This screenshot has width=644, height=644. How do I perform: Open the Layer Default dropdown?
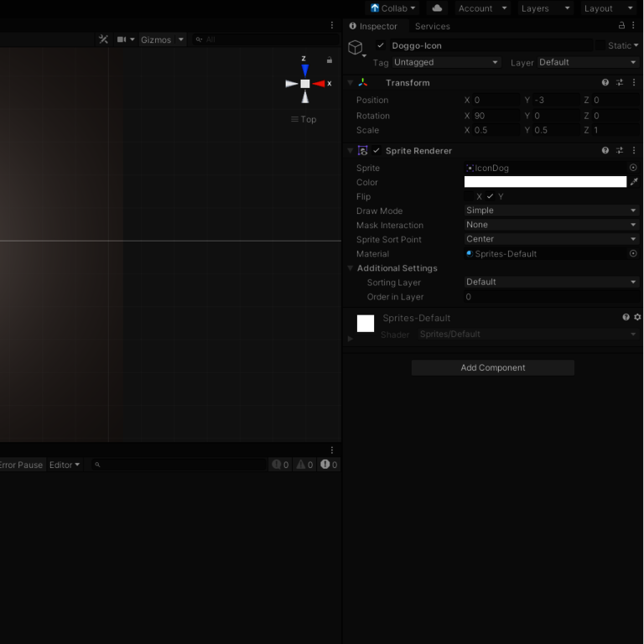(588, 62)
